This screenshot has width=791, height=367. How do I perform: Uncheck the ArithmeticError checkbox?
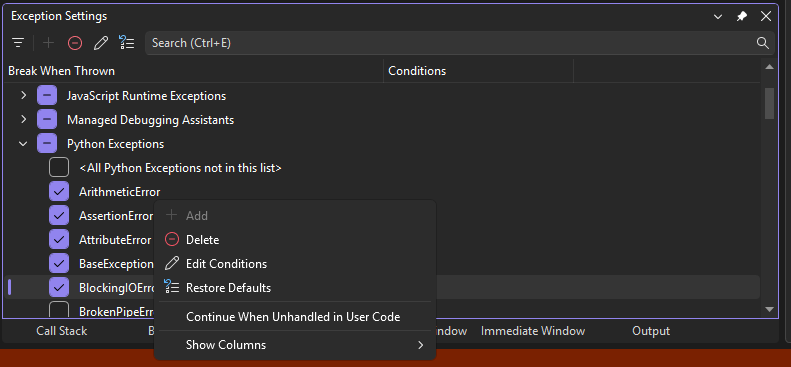(x=59, y=192)
